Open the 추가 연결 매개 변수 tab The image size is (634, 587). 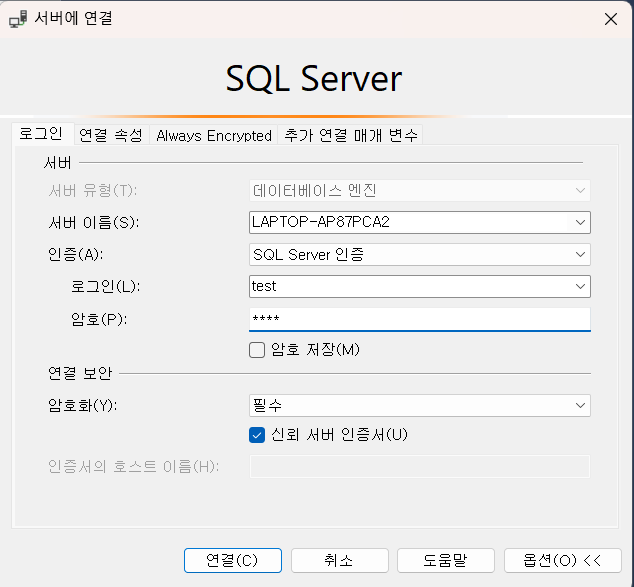351,135
